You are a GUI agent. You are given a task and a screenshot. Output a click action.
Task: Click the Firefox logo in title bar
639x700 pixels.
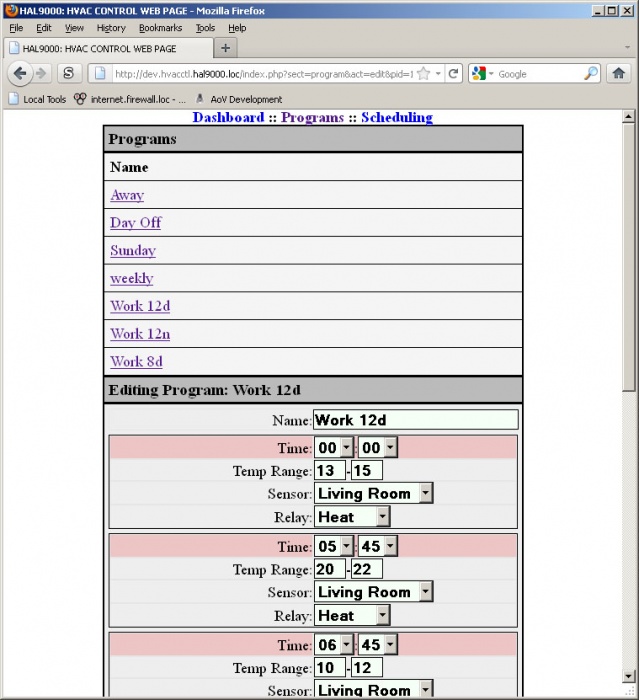(11, 10)
